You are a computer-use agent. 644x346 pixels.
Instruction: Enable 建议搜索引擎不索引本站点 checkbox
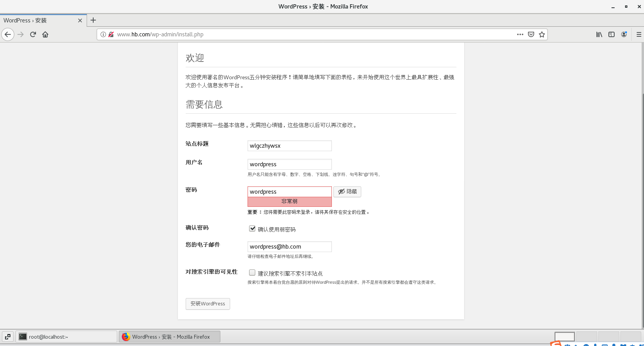click(x=252, y=273)
